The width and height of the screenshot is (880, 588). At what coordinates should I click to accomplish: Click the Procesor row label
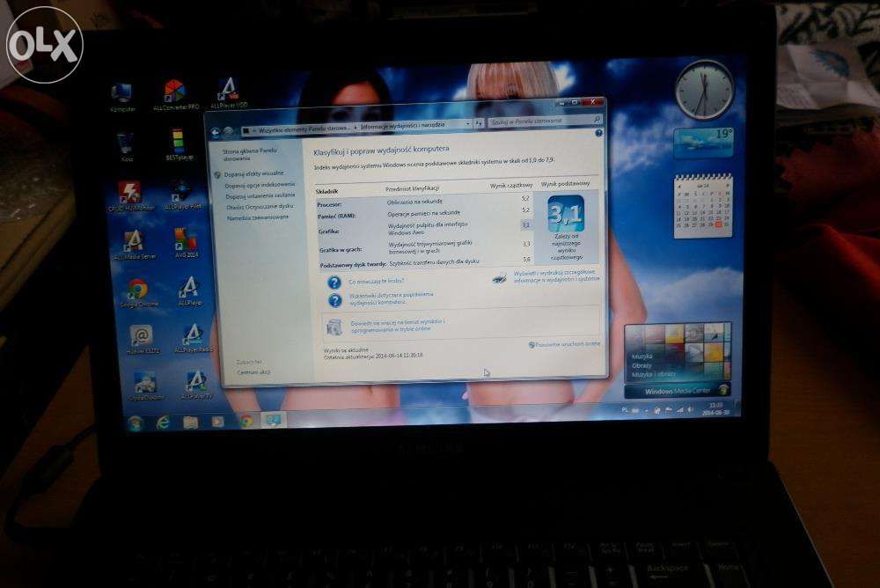click(x=329, y=204)
